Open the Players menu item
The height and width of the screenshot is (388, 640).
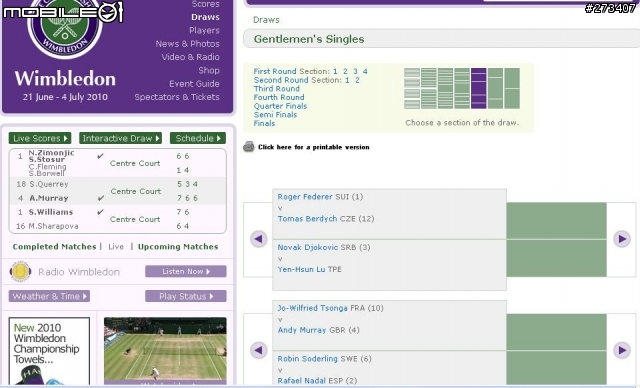pyautogui.click(x=204, y=31)
